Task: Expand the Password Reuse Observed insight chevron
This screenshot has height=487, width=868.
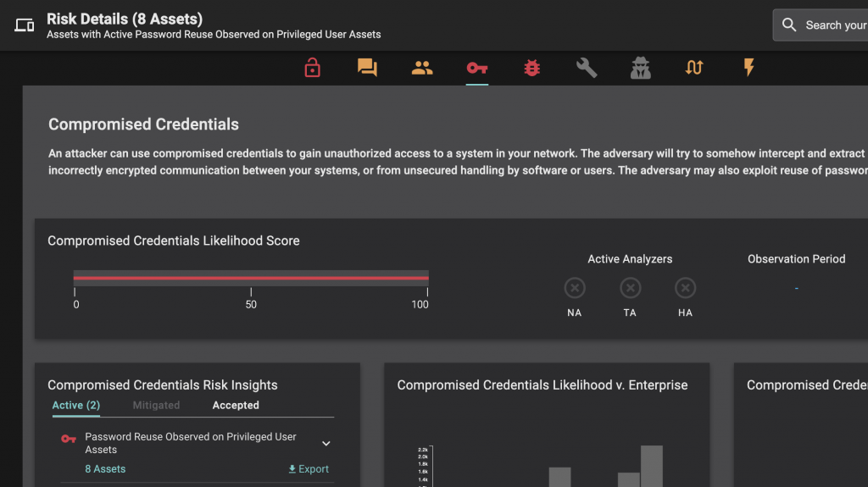Action: pyautogui.click(x=326, y=443)
